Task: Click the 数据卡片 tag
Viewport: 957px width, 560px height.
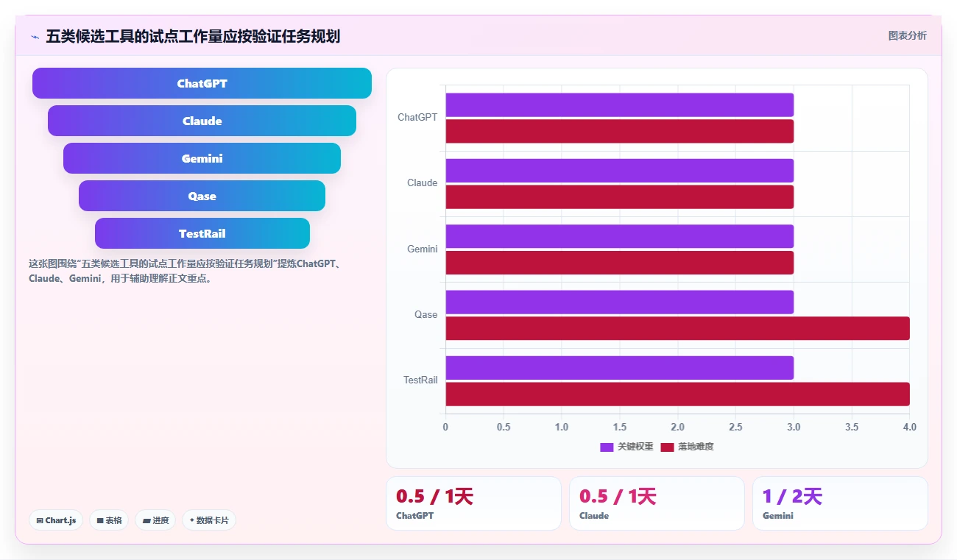Action: click(209, 520)
